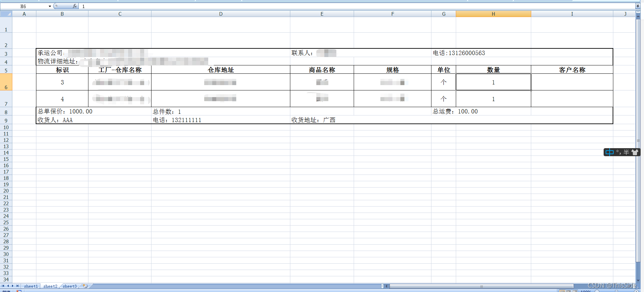
Task: Click the 仓库地址 header cell
Action: pos(221,70)
